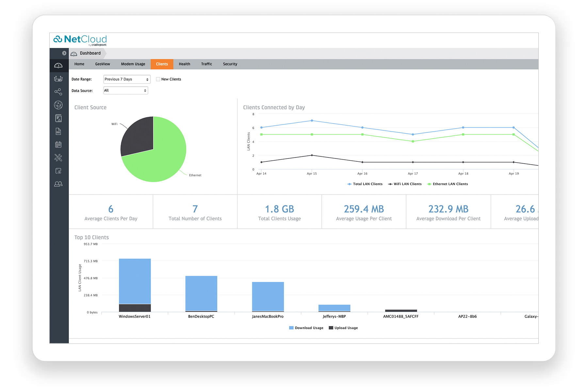Click the groups share-nodes sidebar icon
The height and width of the screenshot is (390, 588).
click(x=58, y=92)
